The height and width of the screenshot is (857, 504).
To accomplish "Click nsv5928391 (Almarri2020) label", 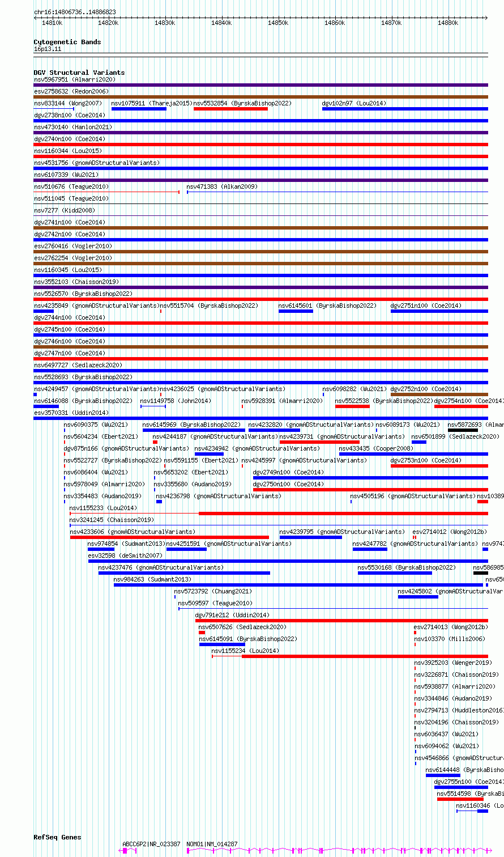I will click(x=282, y=401).
